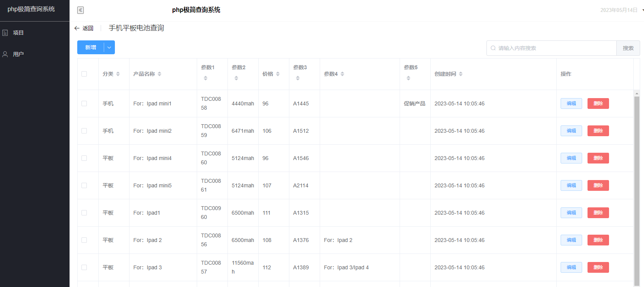Image resolution: width=644 pixels, height=287 pixels.
Task: Sort by 创建时间 column
Action: 461,74
